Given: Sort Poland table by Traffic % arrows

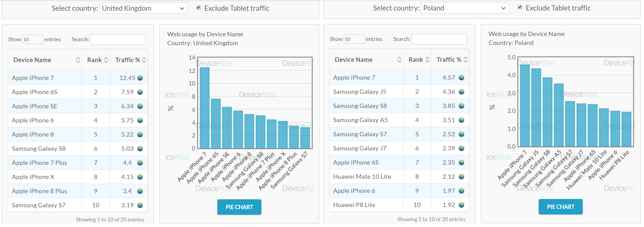Looking at the screenshot, I should (x=465, y=60).
